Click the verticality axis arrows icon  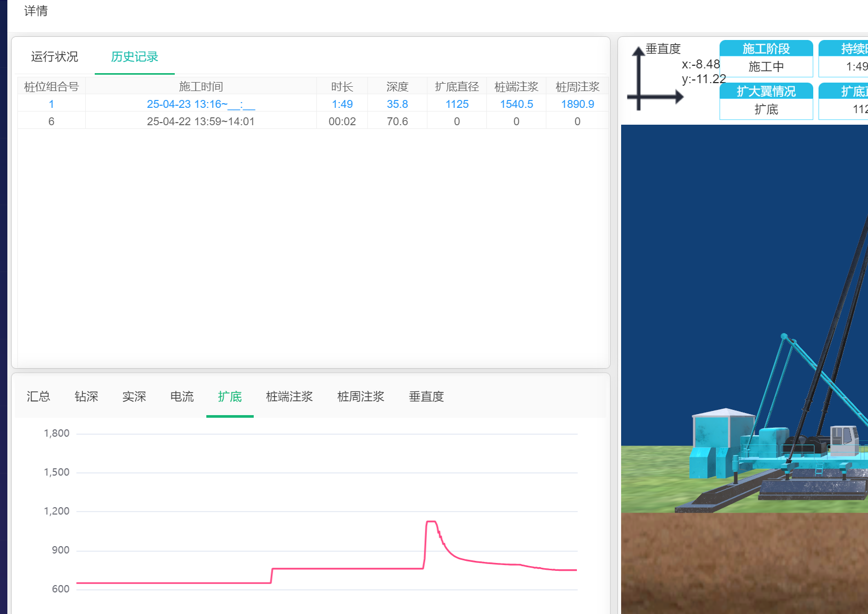point(652,80)
